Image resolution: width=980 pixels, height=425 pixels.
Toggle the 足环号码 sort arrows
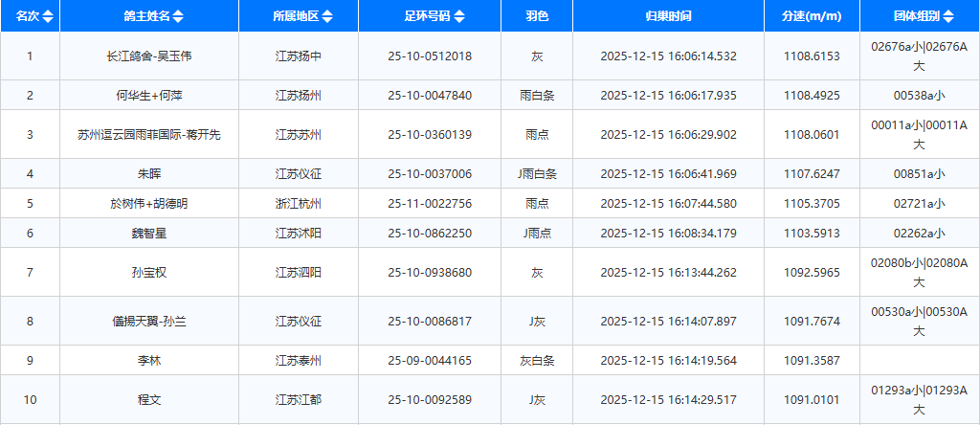[459, 16]
